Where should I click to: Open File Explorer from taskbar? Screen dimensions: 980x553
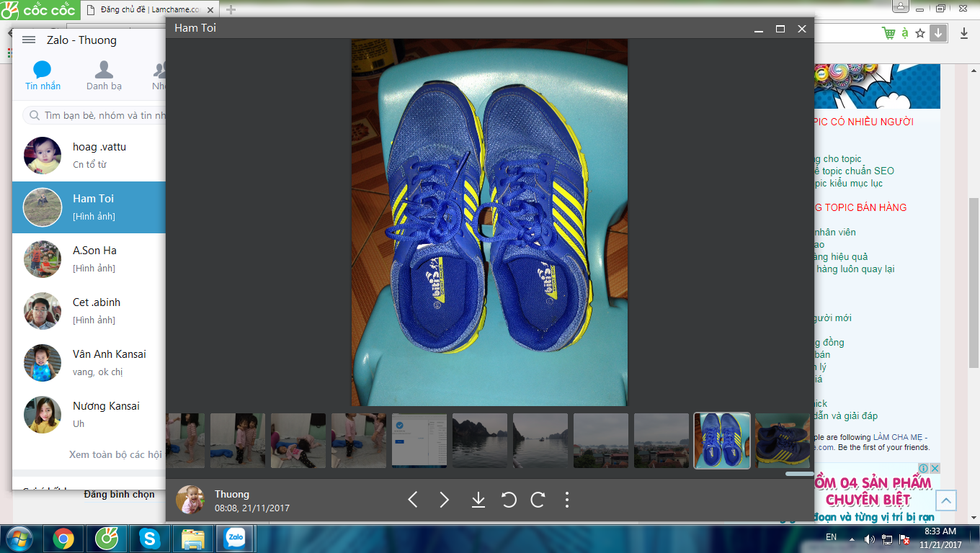click(x=192, y=539)
